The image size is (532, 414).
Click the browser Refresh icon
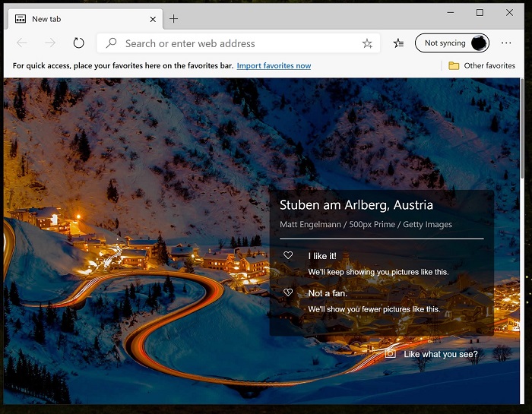point(78,43)
